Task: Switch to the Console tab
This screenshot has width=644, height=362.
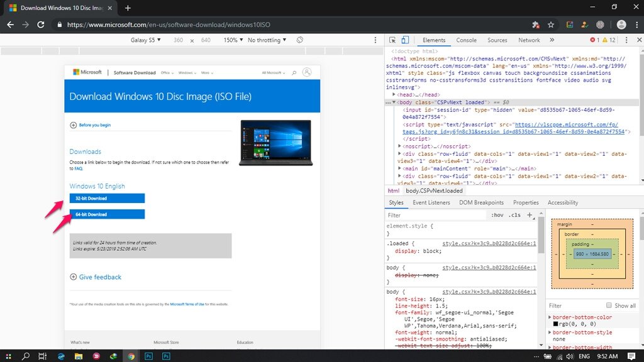Action: [466, 40]
